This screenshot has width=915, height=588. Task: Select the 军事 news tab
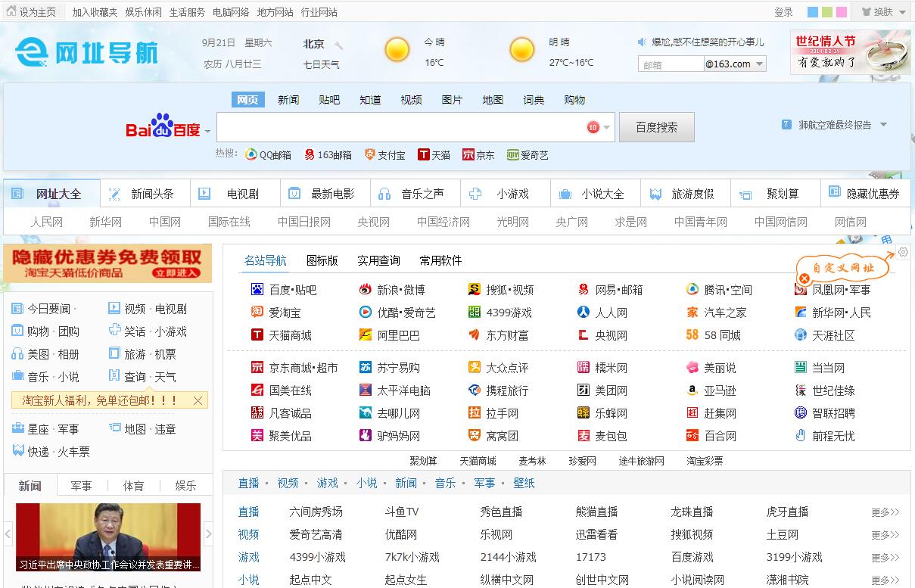tap(82, 486)
